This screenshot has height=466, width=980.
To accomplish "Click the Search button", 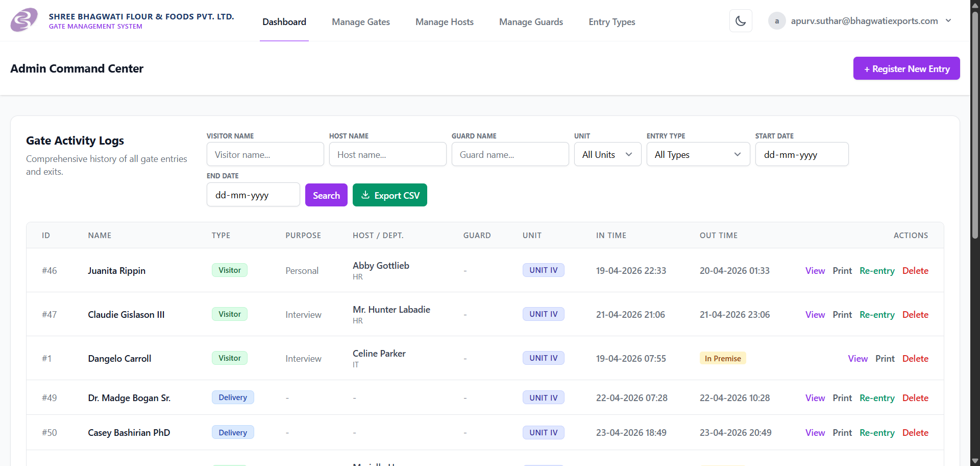I will coord(326,195).
